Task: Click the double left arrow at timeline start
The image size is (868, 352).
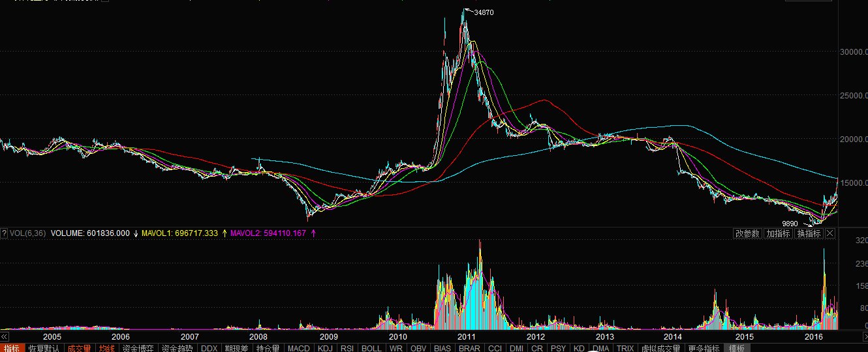Action: pos(4,336)
